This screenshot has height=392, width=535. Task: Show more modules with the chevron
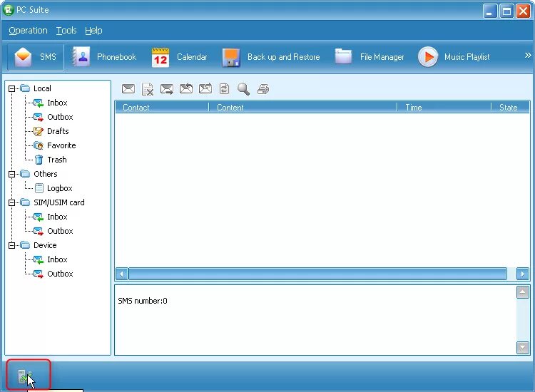(x=528, y=55)
